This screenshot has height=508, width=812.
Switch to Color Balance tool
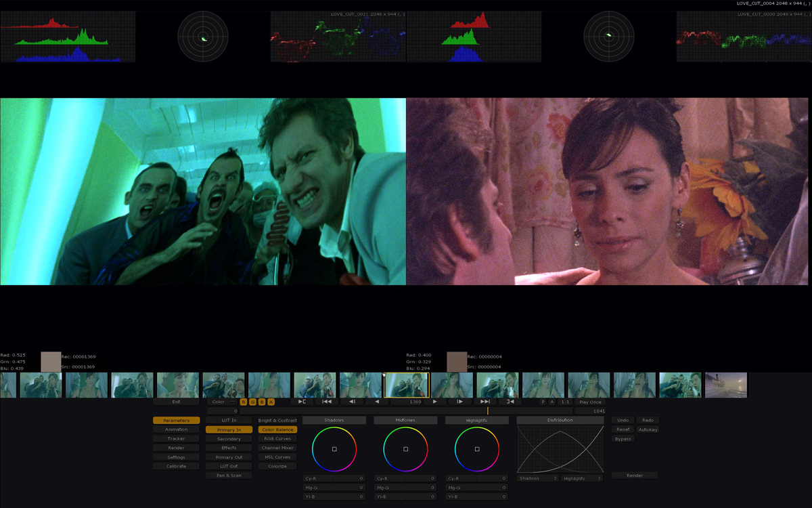click(277, 429)
